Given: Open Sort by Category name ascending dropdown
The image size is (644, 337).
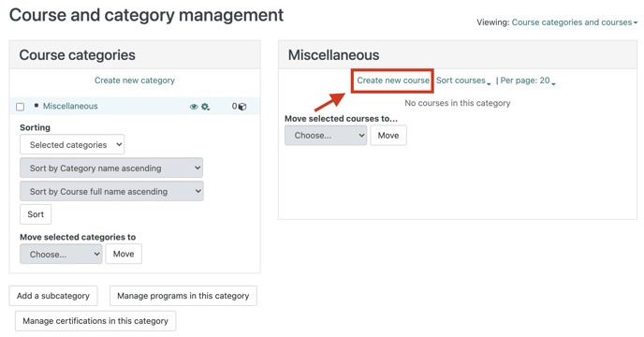Looking at the screenshot, I should (x=111, y=168).
